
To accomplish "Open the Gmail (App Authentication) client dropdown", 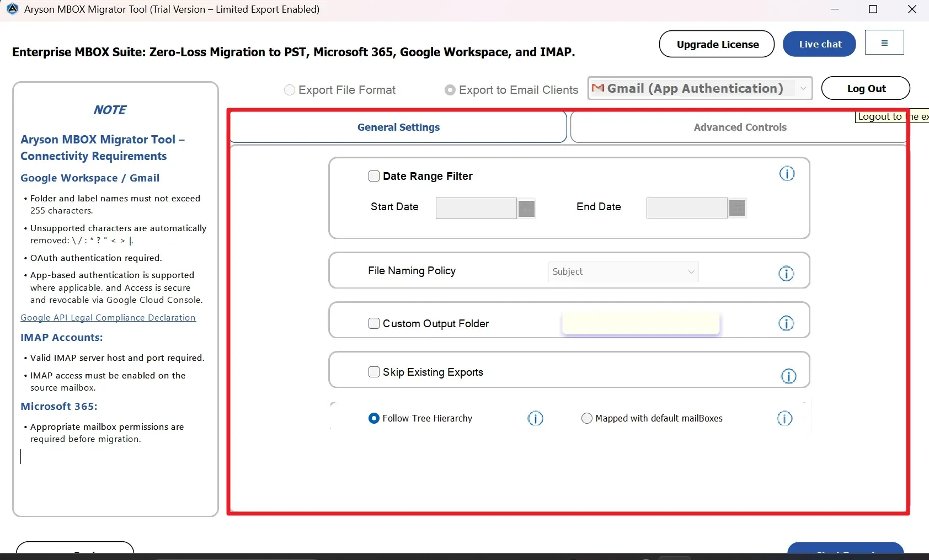I will pos(700,88).
